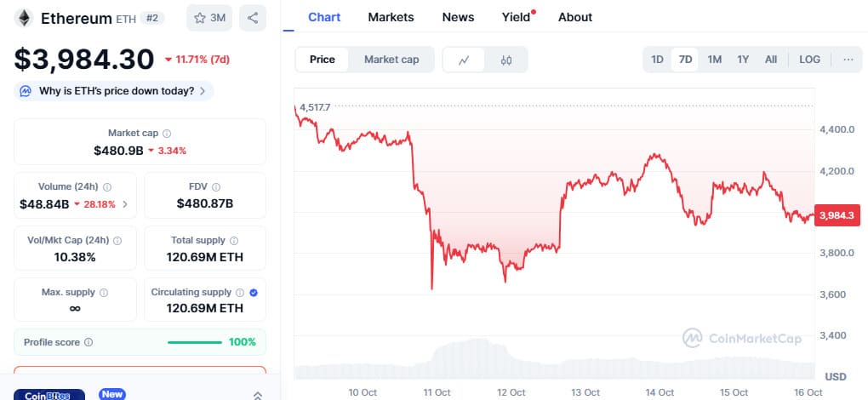This screenshot has height=400, width=868.
Task: Click the Profile score progress bar
Action: [x=195, y=342]
